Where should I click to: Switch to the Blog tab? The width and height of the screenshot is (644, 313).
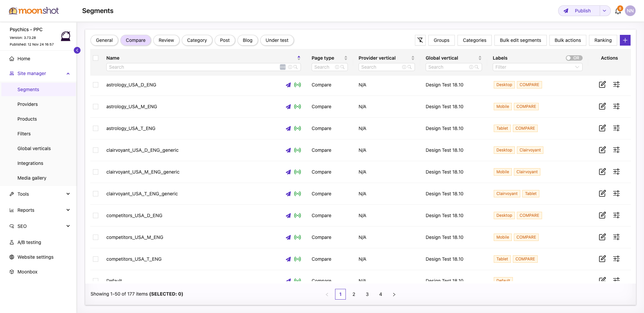pyautogui.click(x=248, y=40)
